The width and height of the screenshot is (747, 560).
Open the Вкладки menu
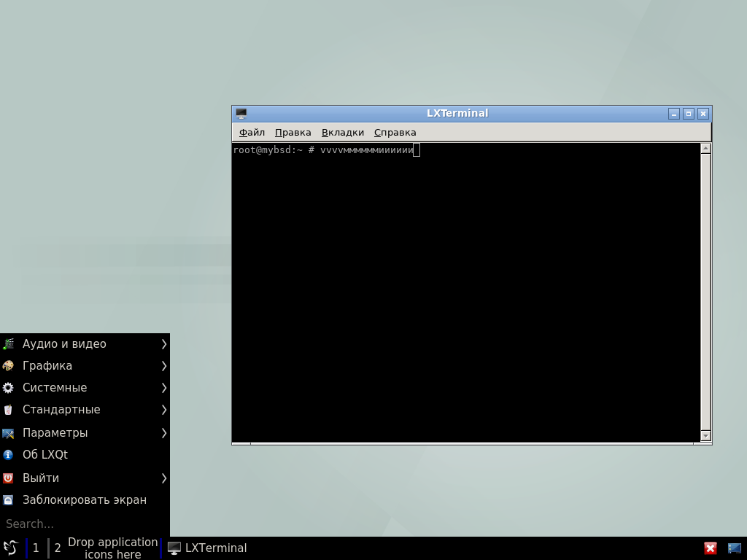click(x=342, y=133)
